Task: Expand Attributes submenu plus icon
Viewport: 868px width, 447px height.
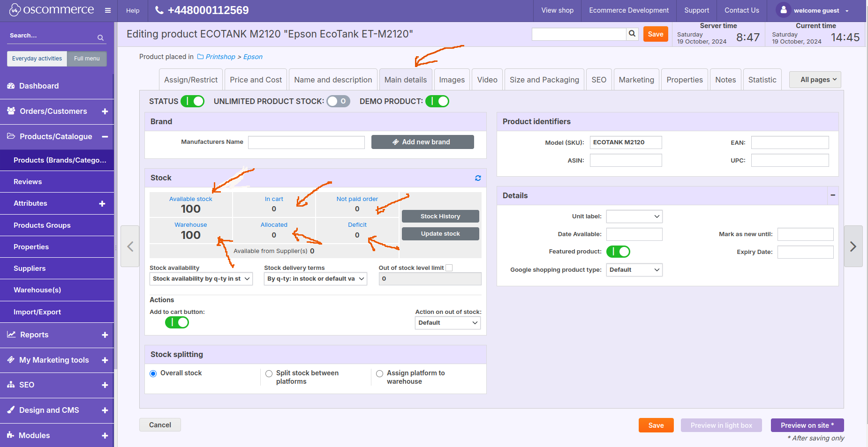Action: [102, 204]
